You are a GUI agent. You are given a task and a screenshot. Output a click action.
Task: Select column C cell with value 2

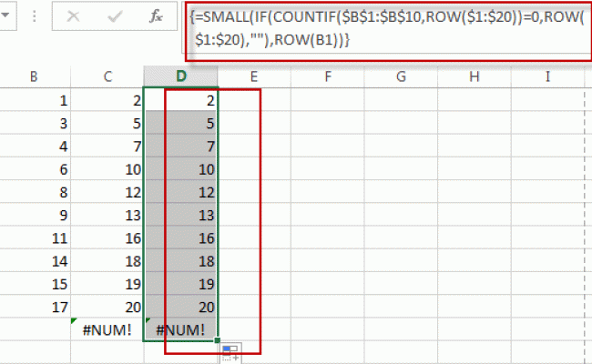(107, 100)
